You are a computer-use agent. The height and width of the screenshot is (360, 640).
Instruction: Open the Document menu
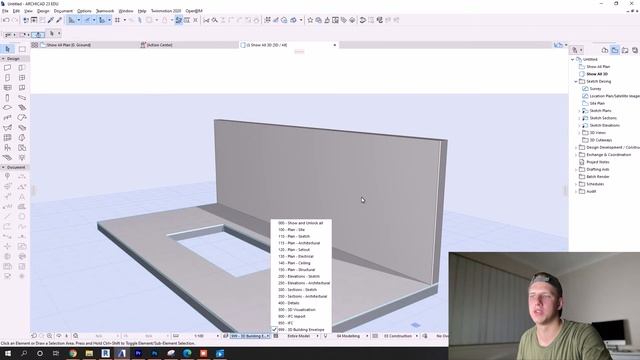[63, 11]
